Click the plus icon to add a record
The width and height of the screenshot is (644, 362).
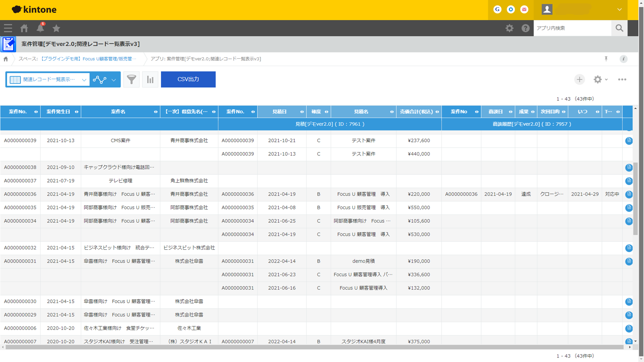579,79
